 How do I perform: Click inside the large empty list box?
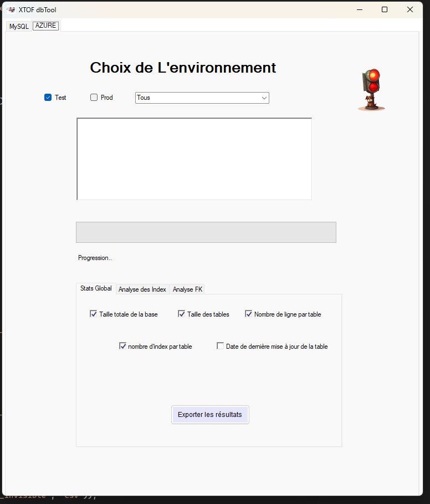194,159
